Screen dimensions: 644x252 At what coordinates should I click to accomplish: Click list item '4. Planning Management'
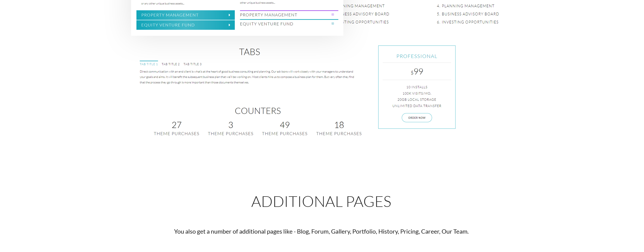pos(466,6)
